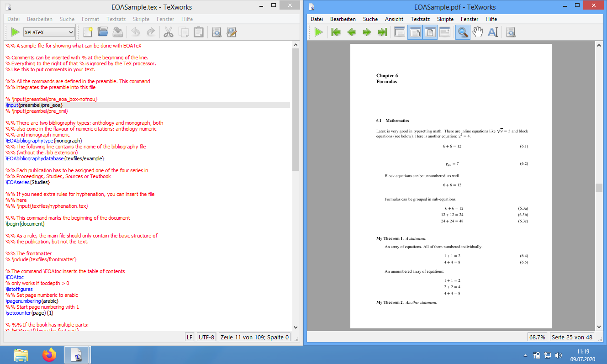This screenshot has height=364, width=607.
Task: Open the Textsatz menu in the editor window
Action: tap(116, 19)
